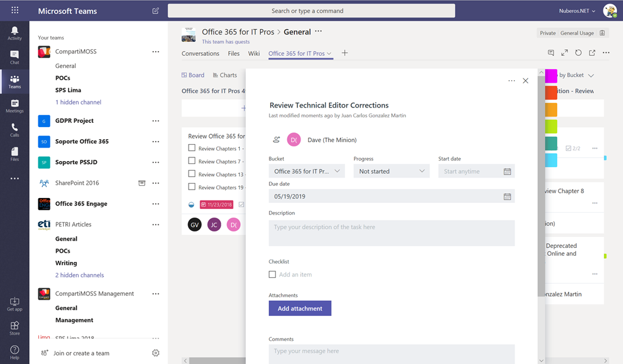The height and width of the screenshot is (364, 623).
Task: Open the Planner tab in a browser
Action: [592, 53]
